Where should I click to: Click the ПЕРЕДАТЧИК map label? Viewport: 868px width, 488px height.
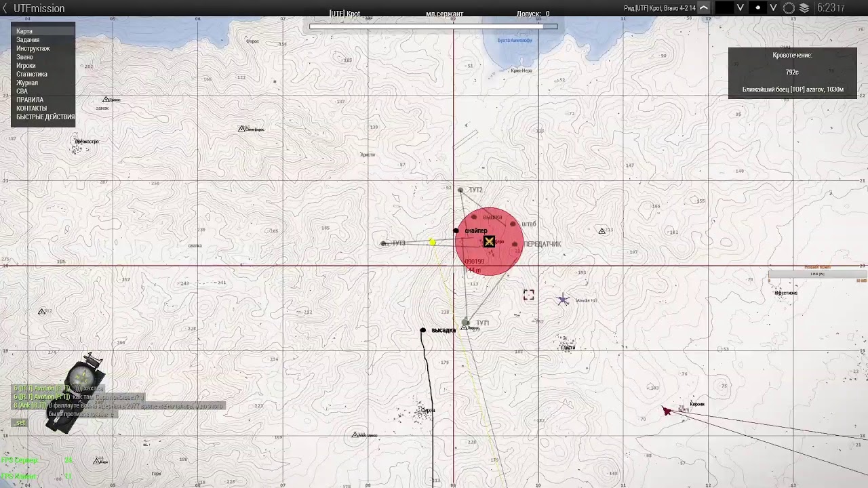(542, 244)
